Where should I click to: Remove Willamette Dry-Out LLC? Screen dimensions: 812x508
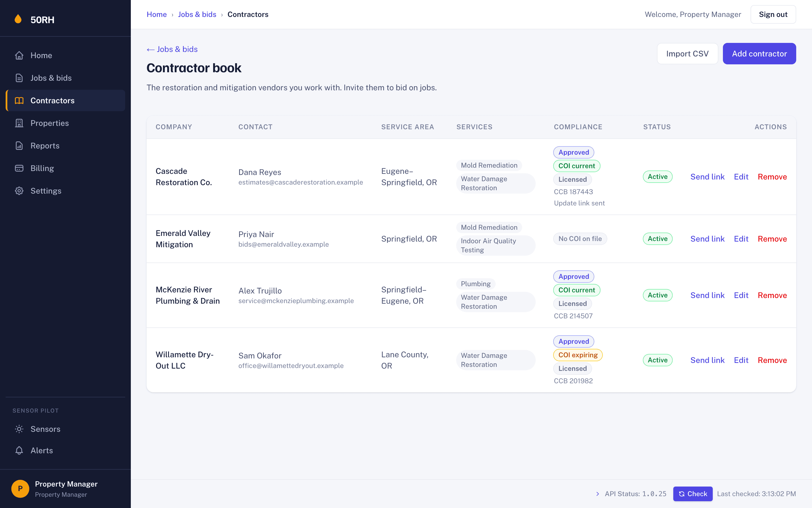point(772,360)
